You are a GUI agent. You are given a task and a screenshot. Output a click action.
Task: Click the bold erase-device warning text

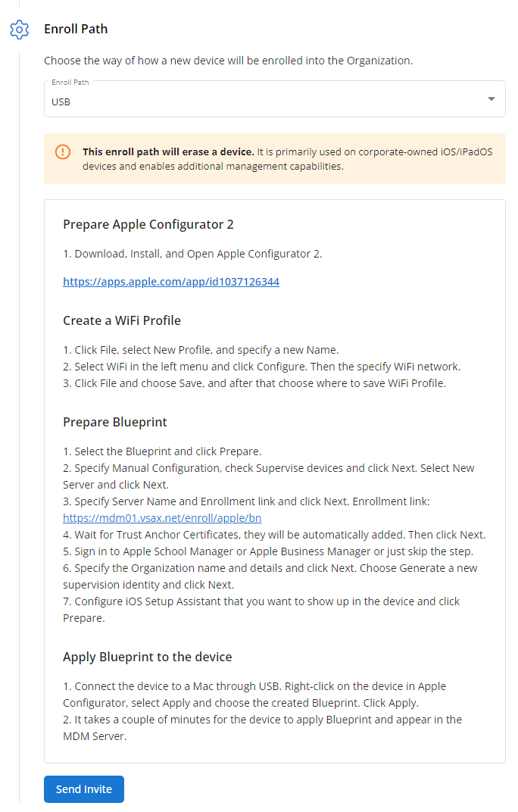[168, 151]
